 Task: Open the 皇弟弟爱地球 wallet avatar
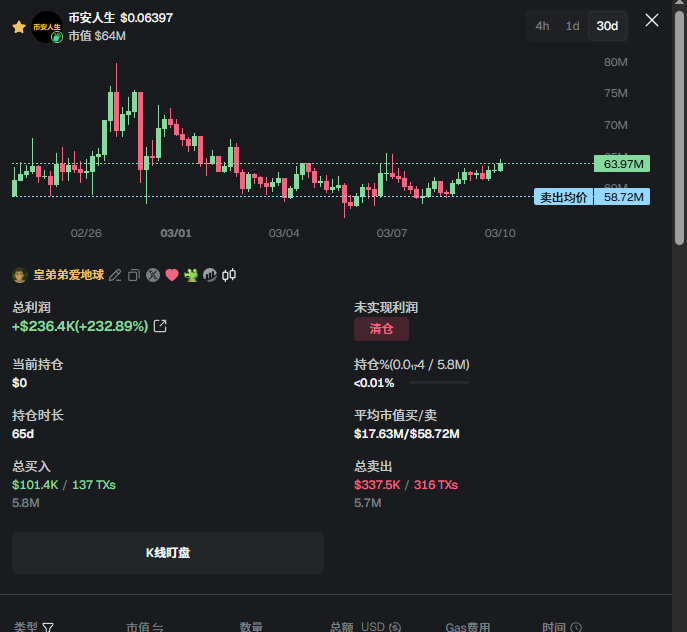coord(20,275)
